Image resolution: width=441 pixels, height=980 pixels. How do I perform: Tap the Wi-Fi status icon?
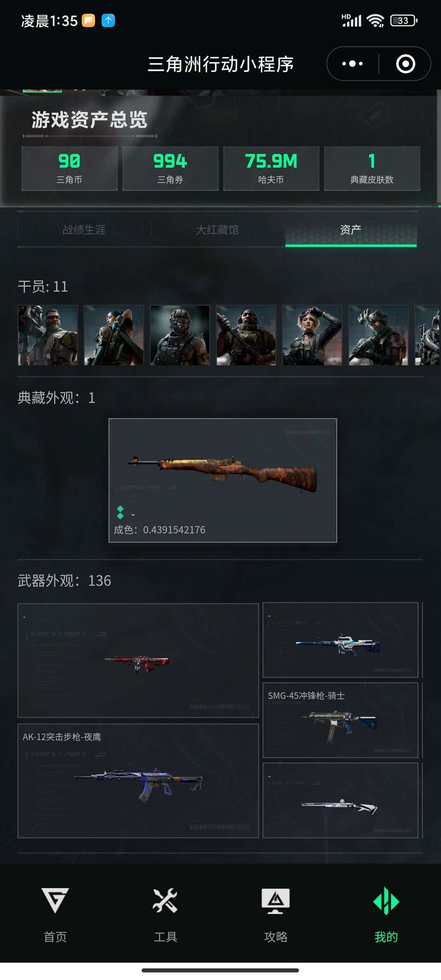coord(375,20)
